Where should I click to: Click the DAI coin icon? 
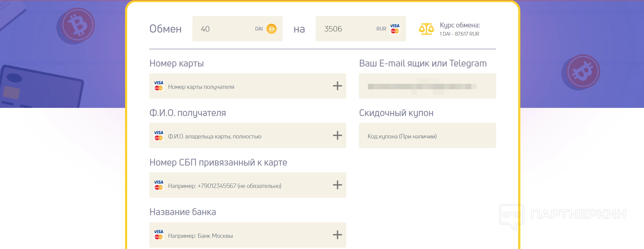click(x=271, y=29)
